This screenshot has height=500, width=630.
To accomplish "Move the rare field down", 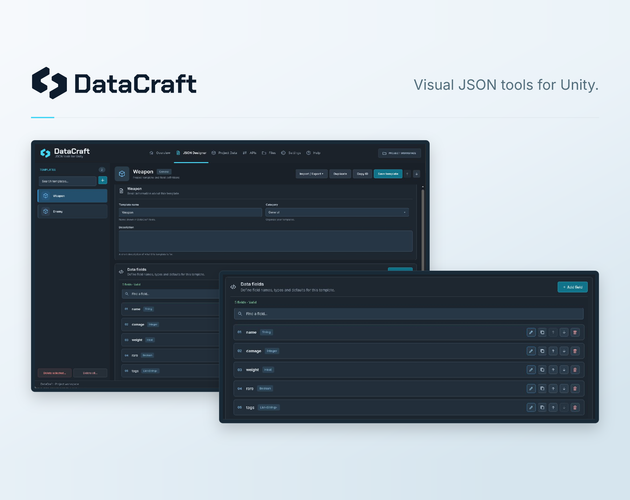I will [564, 388].
